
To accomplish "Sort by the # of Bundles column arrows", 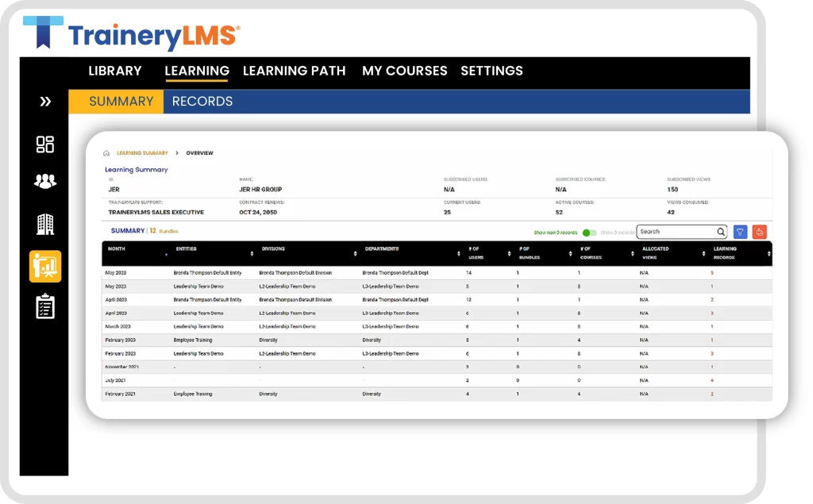I will [x=570, y=253].
